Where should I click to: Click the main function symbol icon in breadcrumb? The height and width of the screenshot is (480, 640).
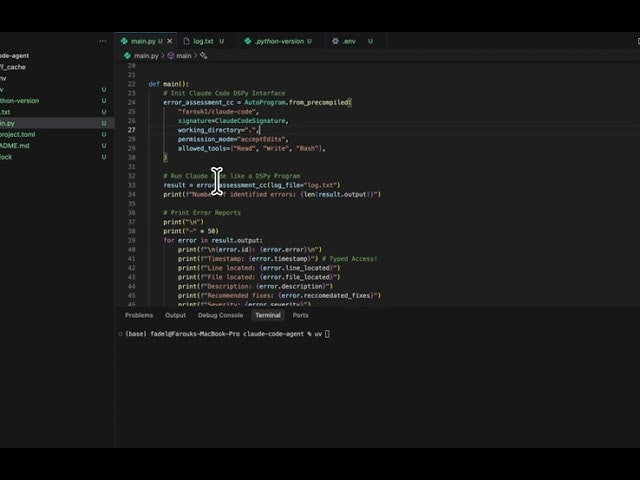[x=171, y=56]
